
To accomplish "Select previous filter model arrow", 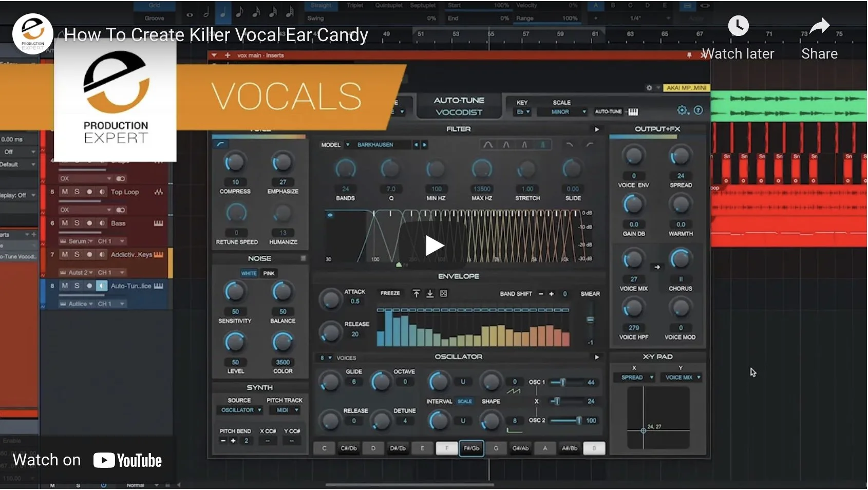I will click(x=417, y=145).
